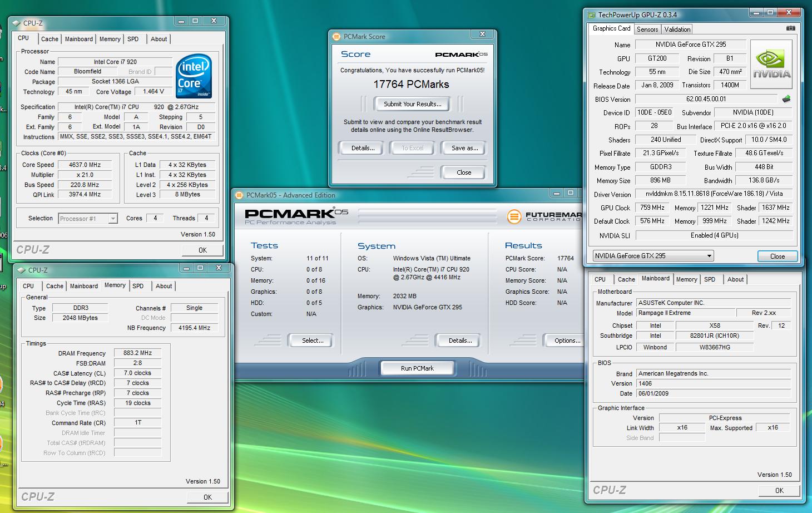Click Run PCMark button
Screen dimensions: 812x513
coord(417,368)
